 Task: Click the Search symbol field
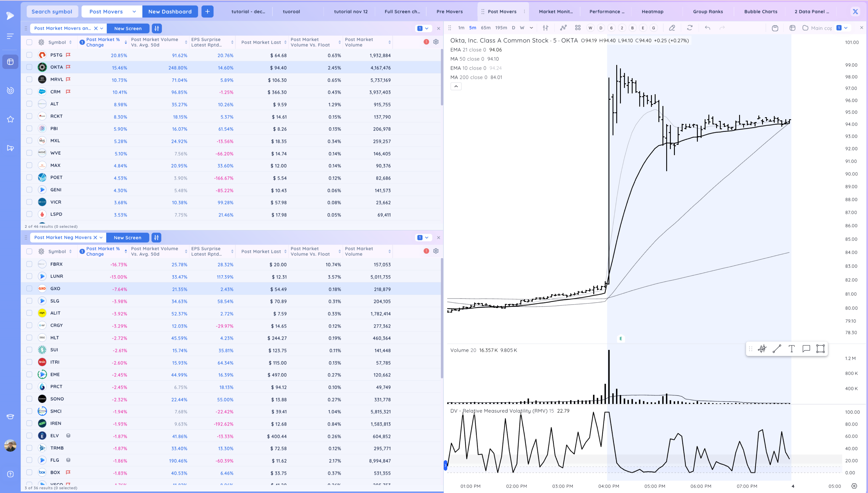(52, 12)
